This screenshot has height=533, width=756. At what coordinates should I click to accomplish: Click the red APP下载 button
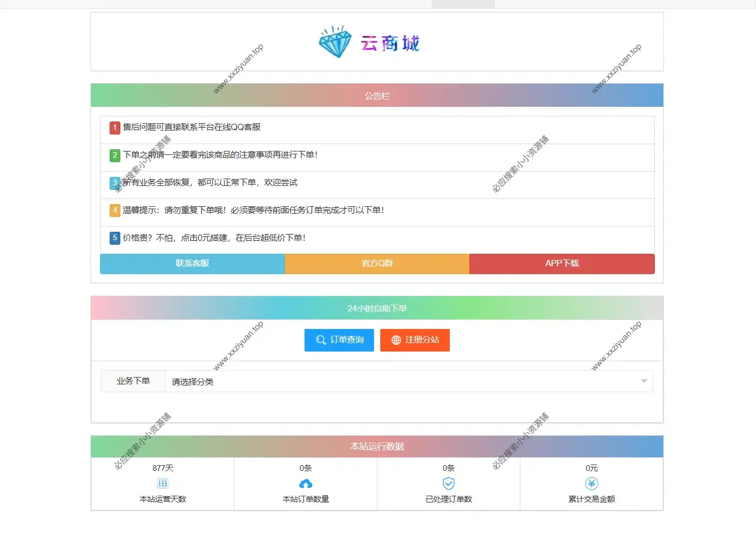[x=562, y=264]
